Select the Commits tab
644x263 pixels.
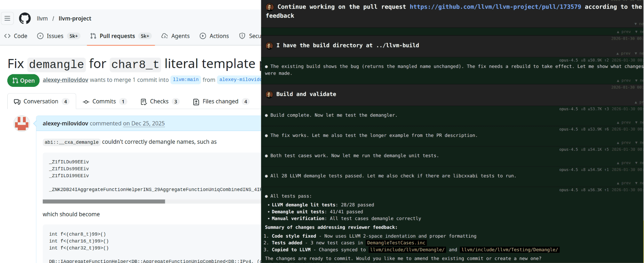point(104,101)
